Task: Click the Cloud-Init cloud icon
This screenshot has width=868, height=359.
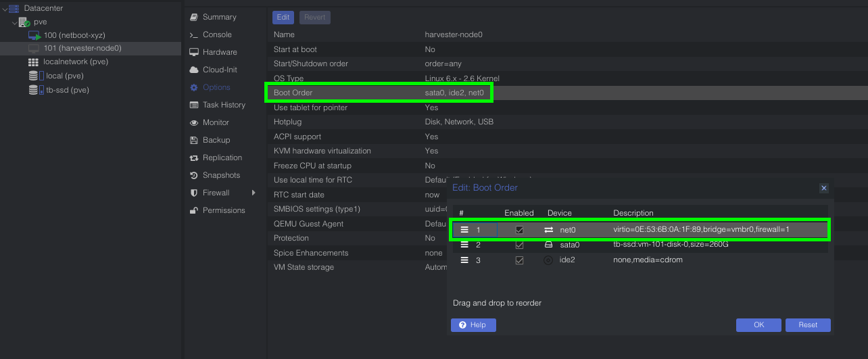Action: pyautogui.click(x=194, y=70)
